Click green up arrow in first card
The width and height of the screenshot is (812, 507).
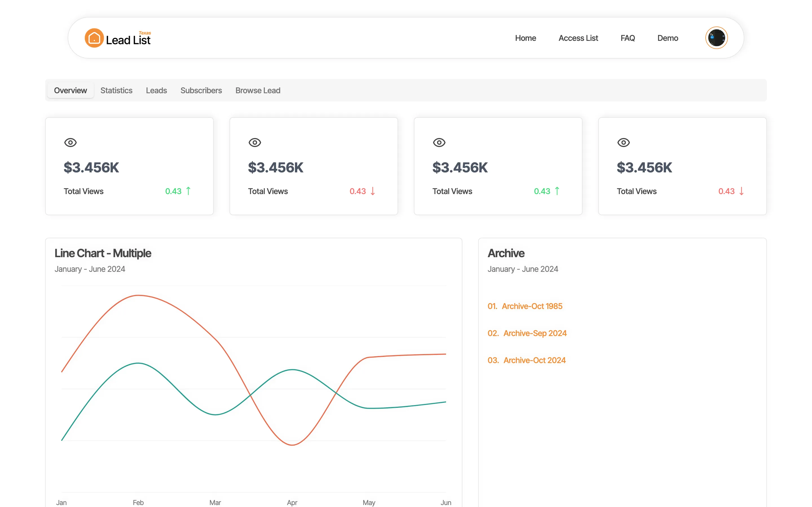click(x=188, y=191)
